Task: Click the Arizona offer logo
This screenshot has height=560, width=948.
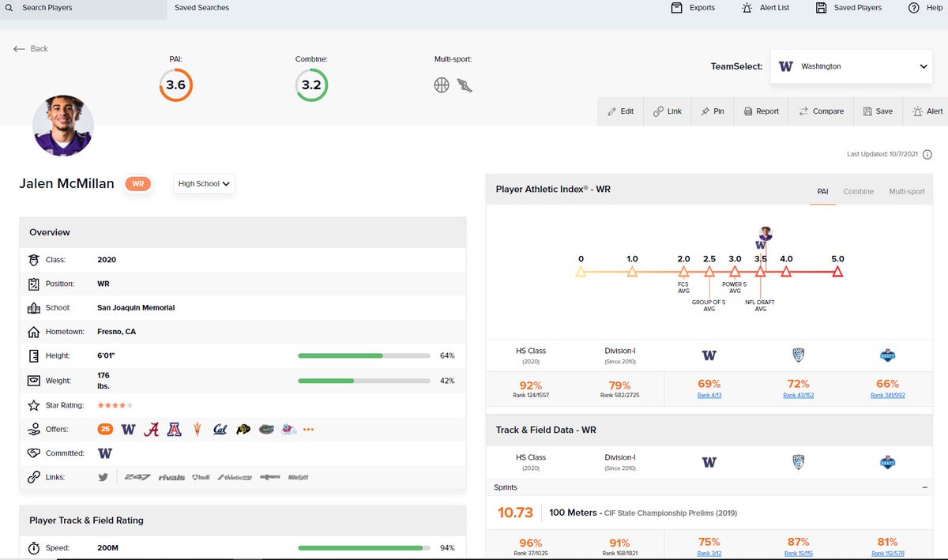Action: coord(174,430)
